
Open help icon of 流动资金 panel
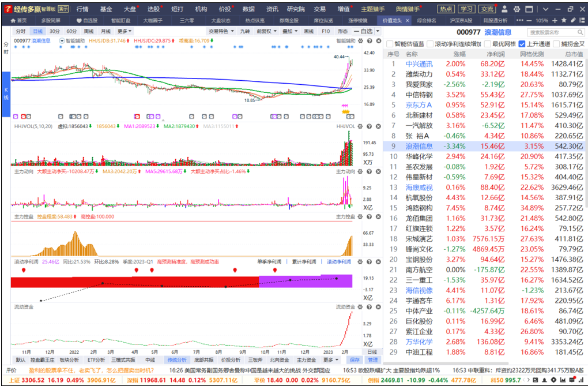coord(370,307)
